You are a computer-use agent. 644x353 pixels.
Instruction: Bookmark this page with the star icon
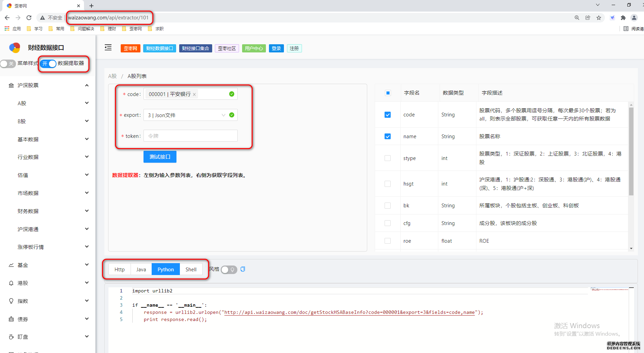[x=599, y=18]
